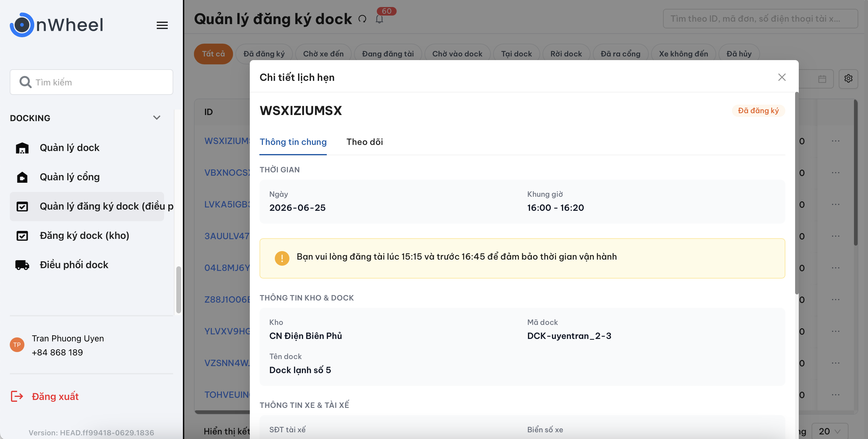Viewport: 868px width, 439px height.
Task: Filter by Tại dock status
Action: click(x=516, y=54)
